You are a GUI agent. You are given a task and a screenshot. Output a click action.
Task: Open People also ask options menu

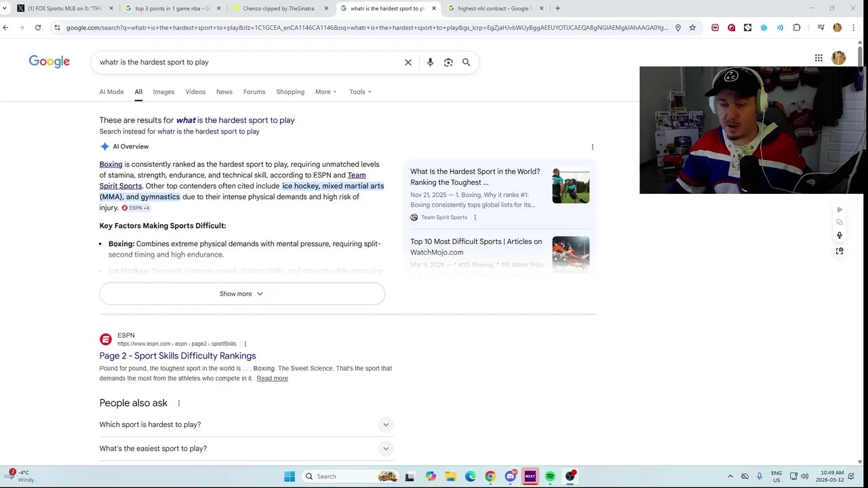pos(179,403)
